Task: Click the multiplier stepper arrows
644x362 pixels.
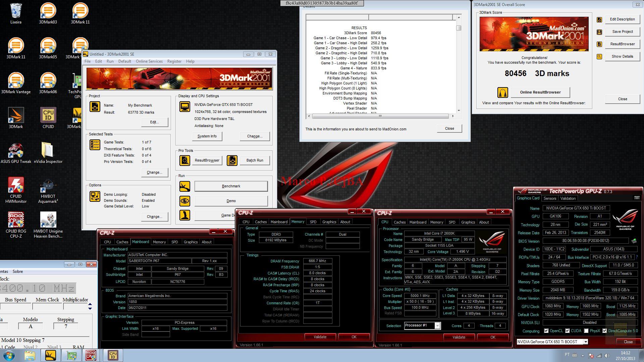Action: click(90, 306)
